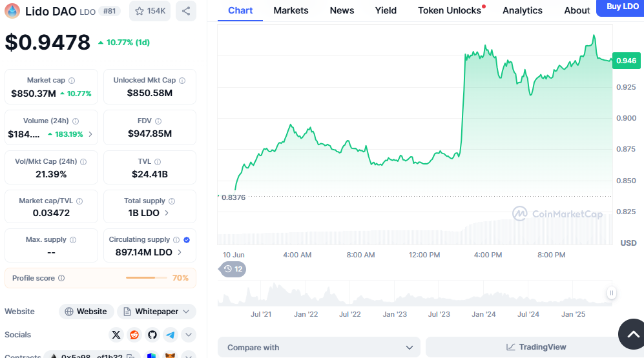Open Circulating supply info icon
644x358 pixels.
click(x=176, y=239)
